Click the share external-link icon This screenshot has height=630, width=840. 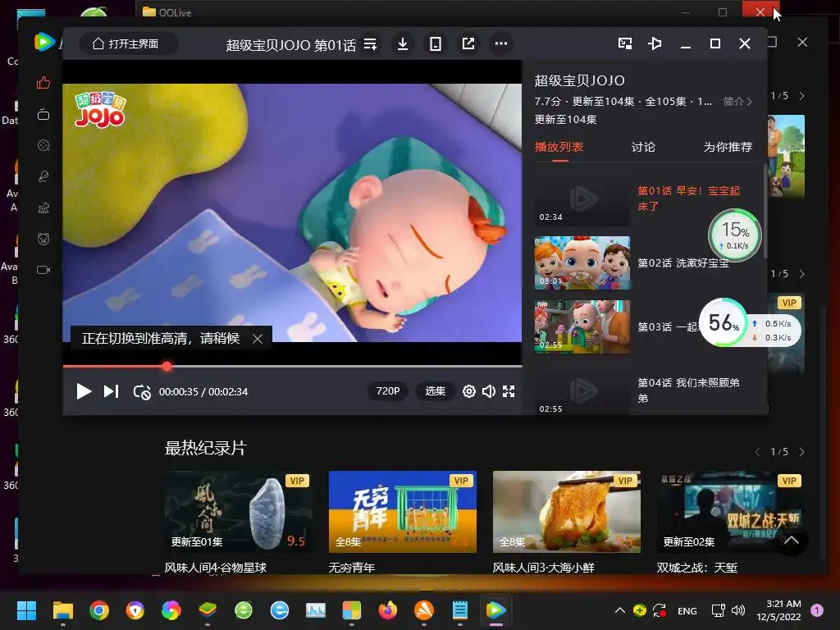pos(468,44)
